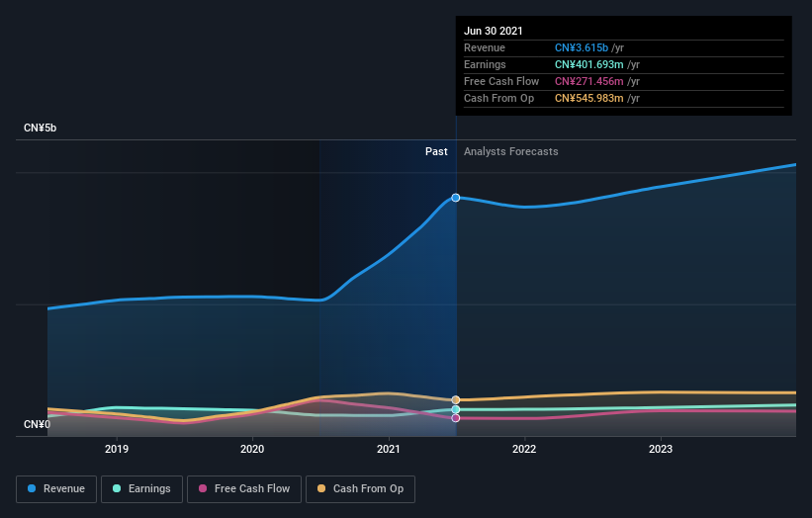
Task: Toggle the Revenue legend button
Action: pos(56,489)
